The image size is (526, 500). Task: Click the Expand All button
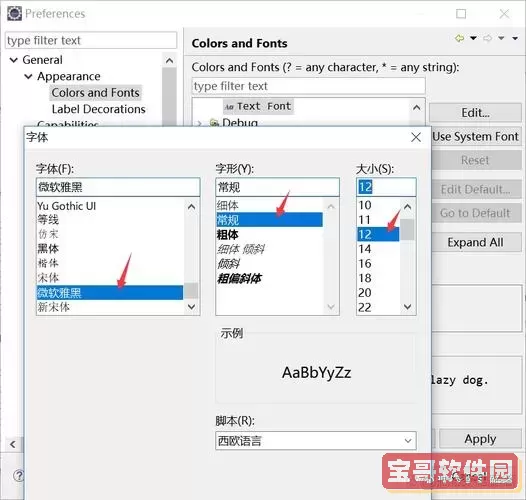475,242
